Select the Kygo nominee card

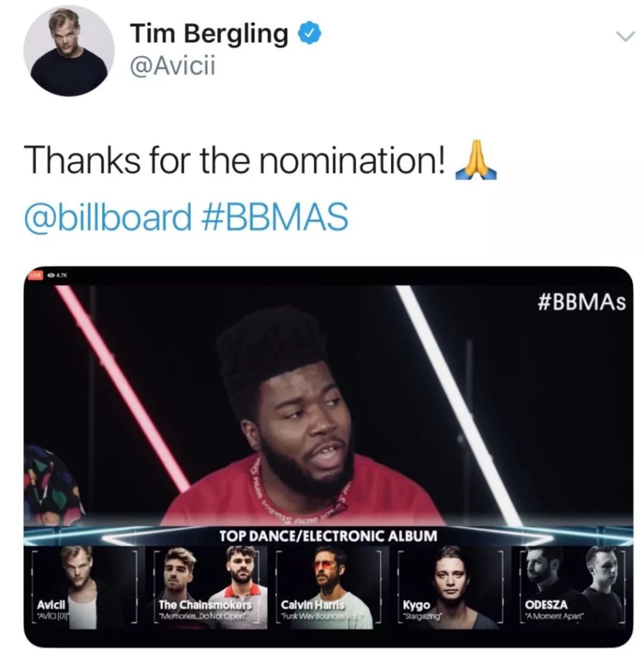(450, 586)
